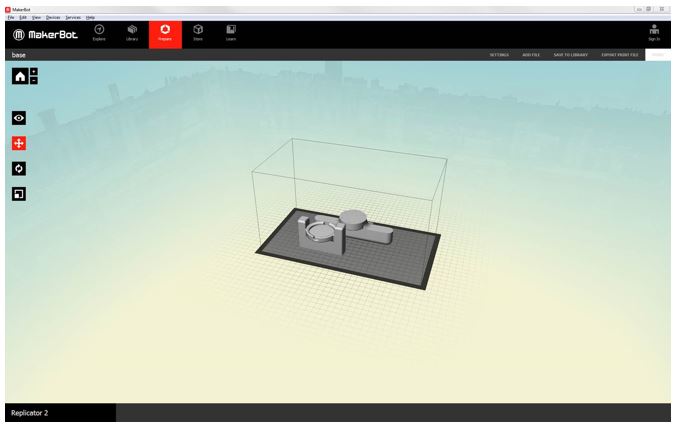Click the Home view reset icon
This screenshot has width=677, height=428.
(x=20, y=76)
